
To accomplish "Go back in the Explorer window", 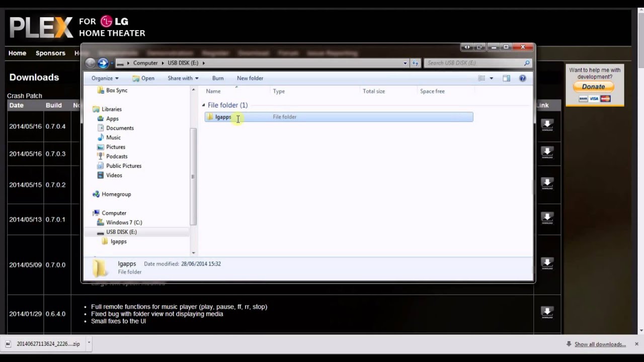I will pyautogui.click(x=91, y=63).
